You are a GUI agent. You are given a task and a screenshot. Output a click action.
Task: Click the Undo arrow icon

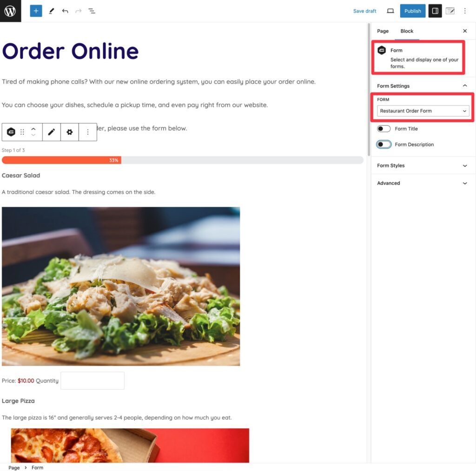click(x=65, y=11)
